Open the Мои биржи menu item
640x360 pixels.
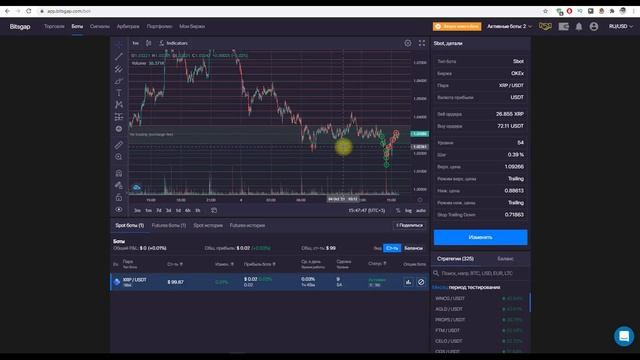tap(192, 26)
